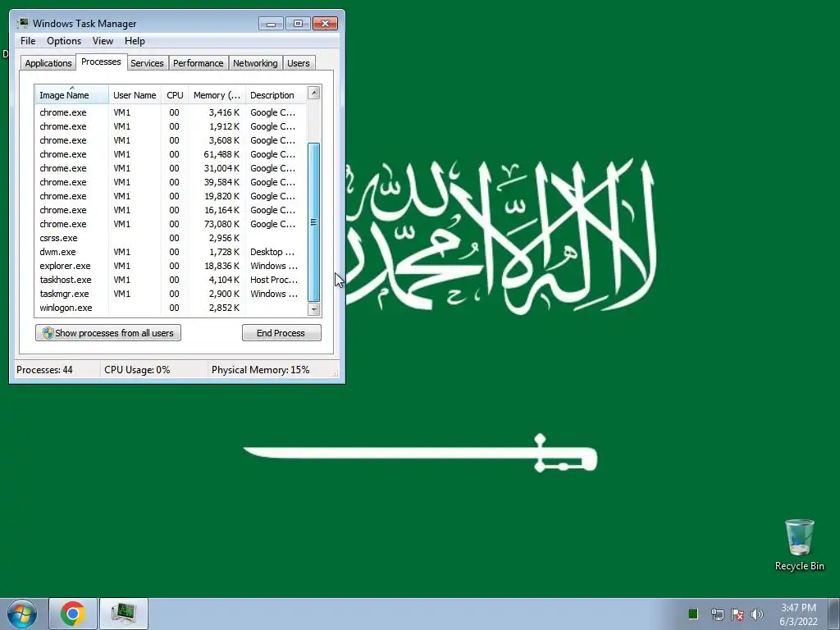This screenshot has height=630, width=840.
Task: Open the File menu
Action: (x=28, y=41)
